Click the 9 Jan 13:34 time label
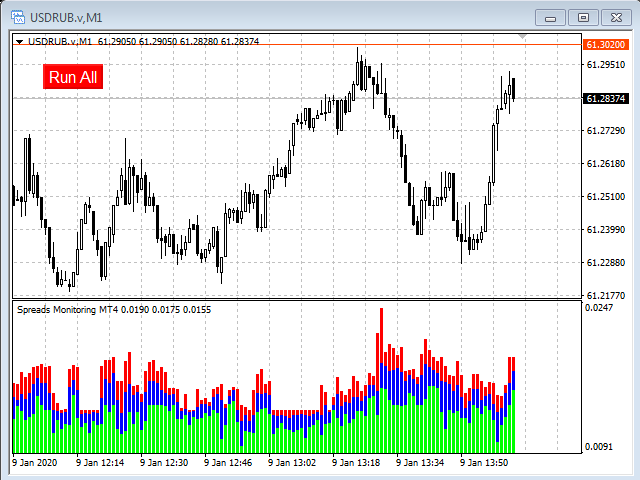The image size is (640, 480). 420,463
